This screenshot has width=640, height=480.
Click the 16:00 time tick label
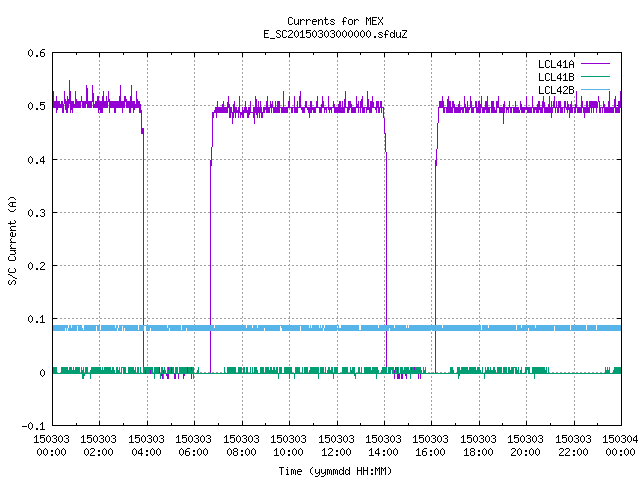pyautogui.click(x=431, y=452)
